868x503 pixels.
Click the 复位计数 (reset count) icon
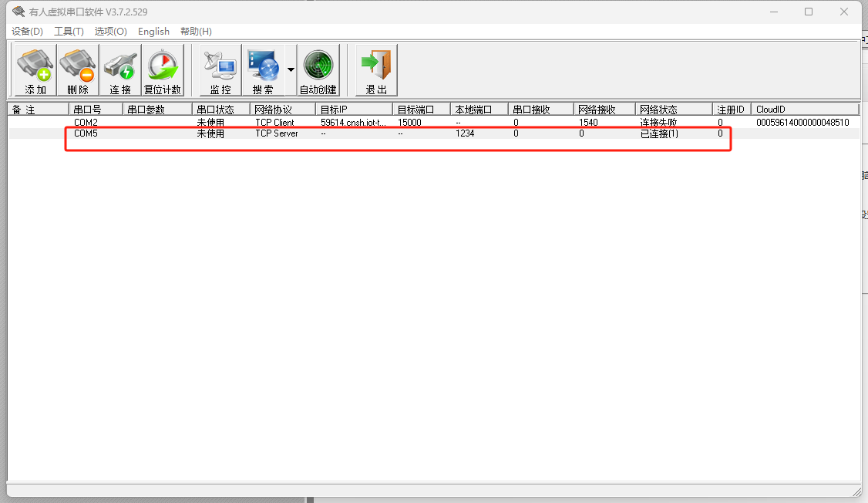(163, 70)
